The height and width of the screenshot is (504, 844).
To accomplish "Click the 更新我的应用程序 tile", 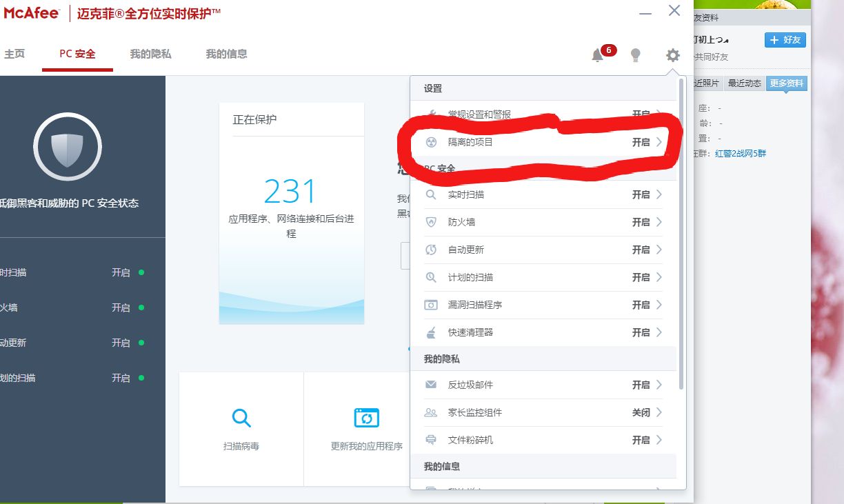I will tap(357, 429).
